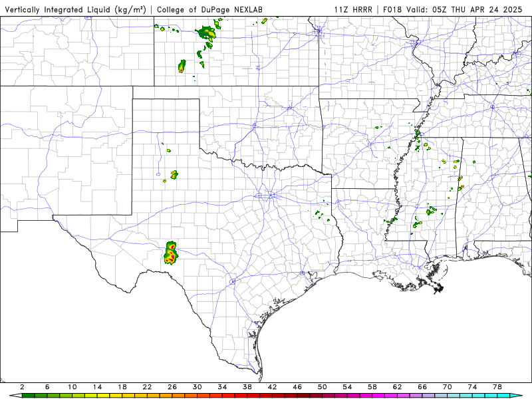The width and height of the screenshot is (532, 399).
Task: Click "F018 Valid: 05Z THU APR 24 2025"
Action: (x=453, y=9)
